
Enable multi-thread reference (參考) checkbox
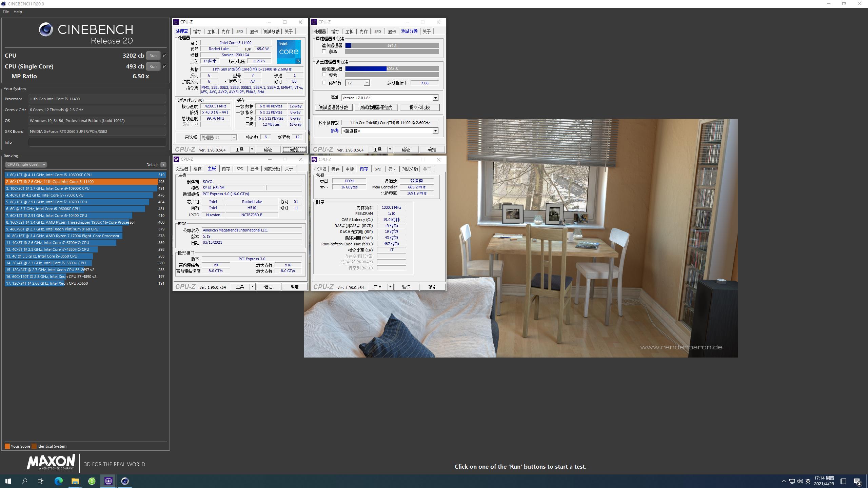click(x=324, y=75)
